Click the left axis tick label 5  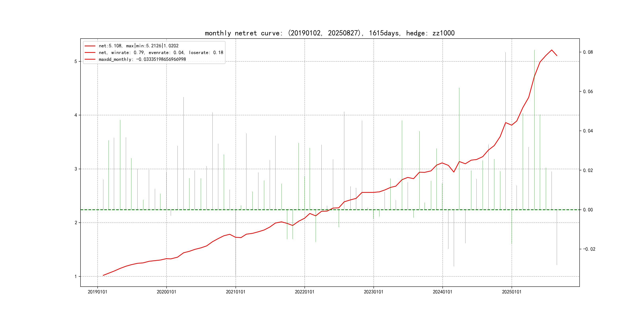click(x=76, y=61)
